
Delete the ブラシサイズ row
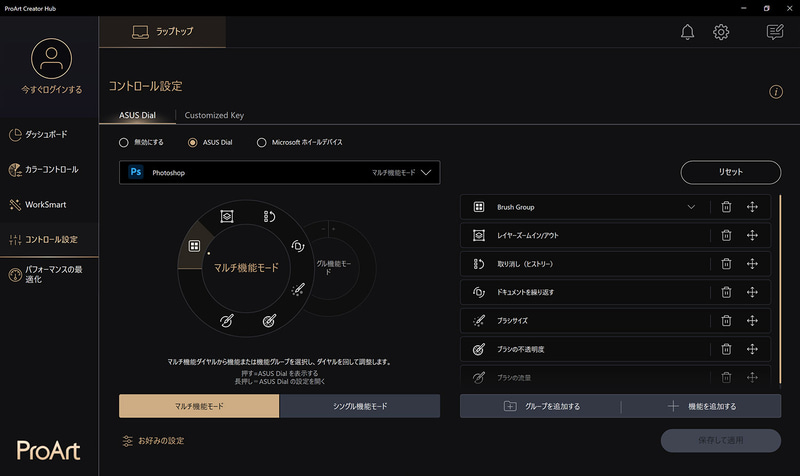click(726, 321)
